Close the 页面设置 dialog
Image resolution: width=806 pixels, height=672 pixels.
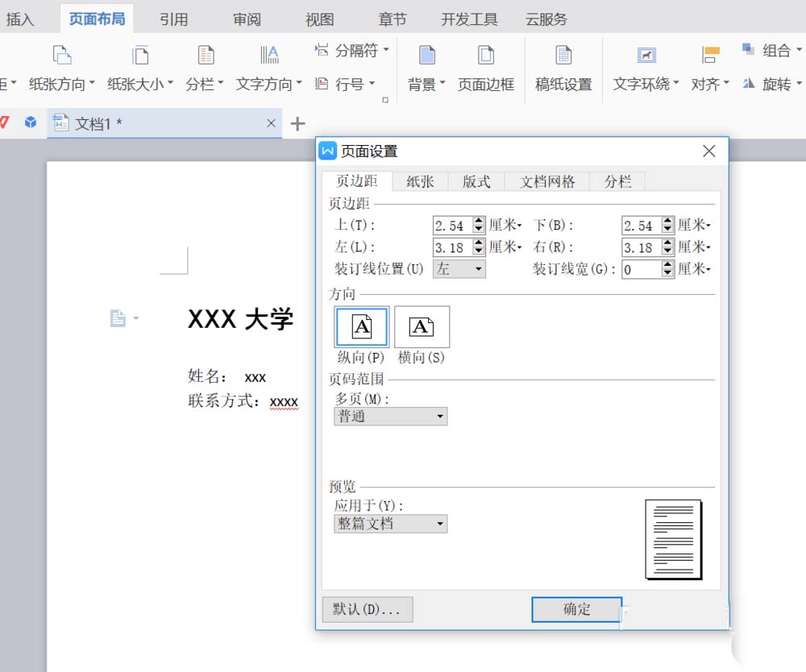tap(708, 151)
